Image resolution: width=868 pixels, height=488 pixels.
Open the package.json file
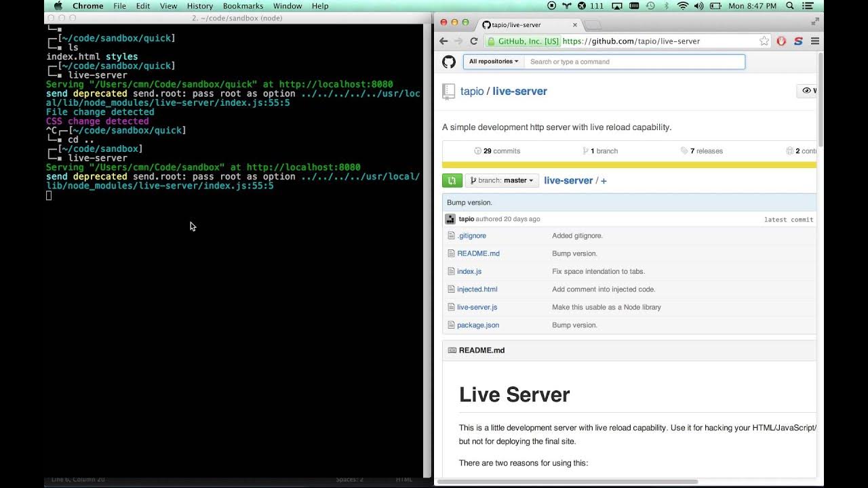[x=477, y=325]
